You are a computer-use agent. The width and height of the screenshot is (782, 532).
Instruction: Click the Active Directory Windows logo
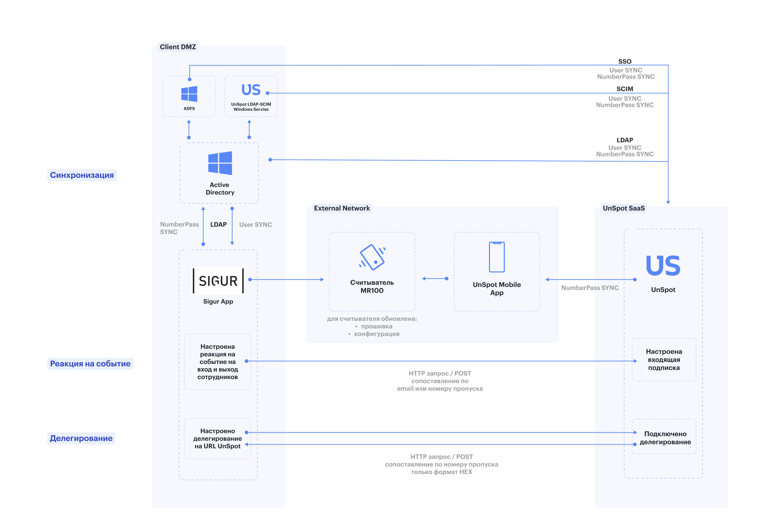[220, 163]
